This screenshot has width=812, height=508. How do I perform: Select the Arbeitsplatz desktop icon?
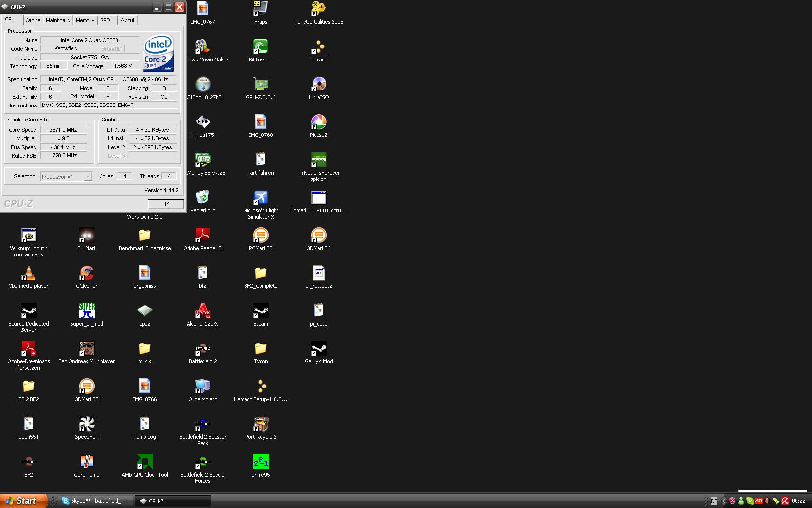203,390
